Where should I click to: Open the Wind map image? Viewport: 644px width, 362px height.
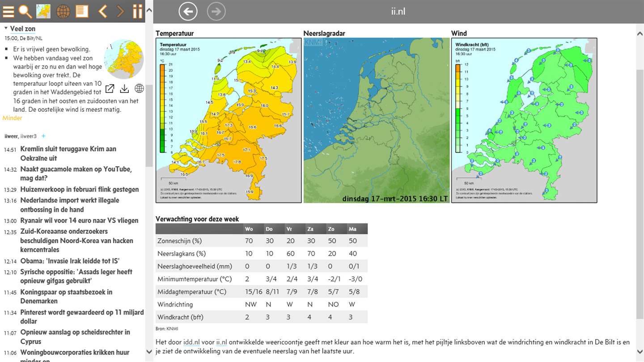tap(524, 120)
